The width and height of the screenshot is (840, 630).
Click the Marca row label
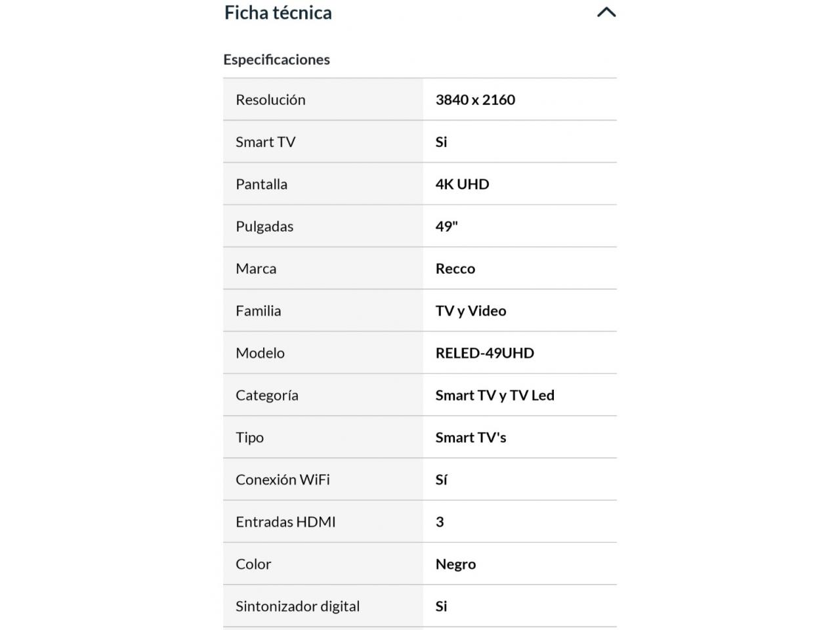[x=256, y=268]
